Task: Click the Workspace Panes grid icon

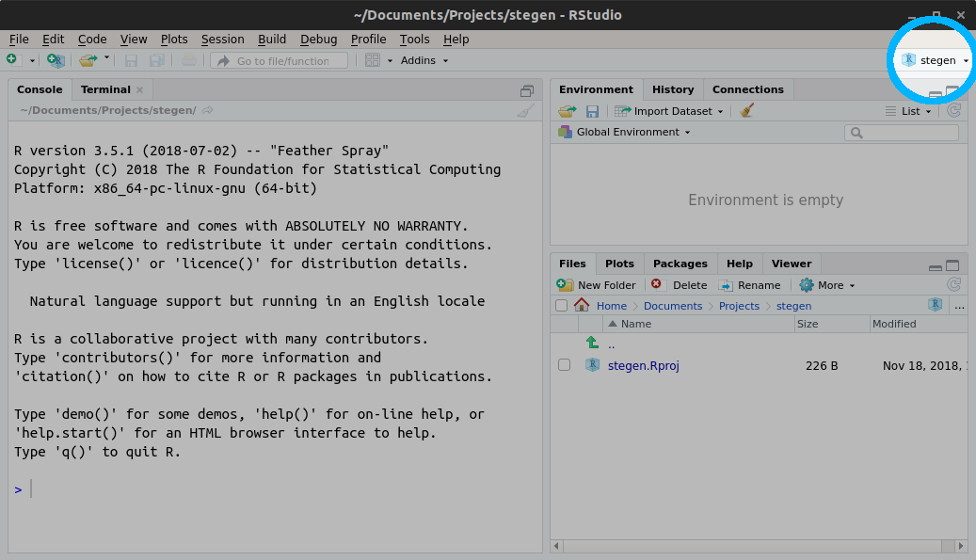Action: (x=372, y=60)
